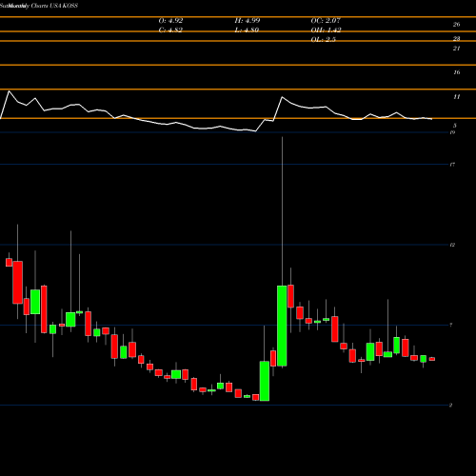The width and height of the screenshot is (476, 476).
Task: Click the 'L: 4.80' low value
Action: click(247, 30)
